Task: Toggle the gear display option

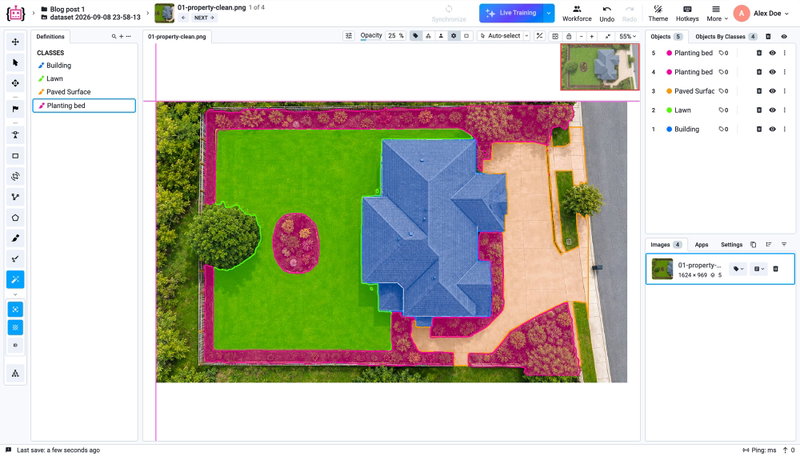Action: pos(454,36)
